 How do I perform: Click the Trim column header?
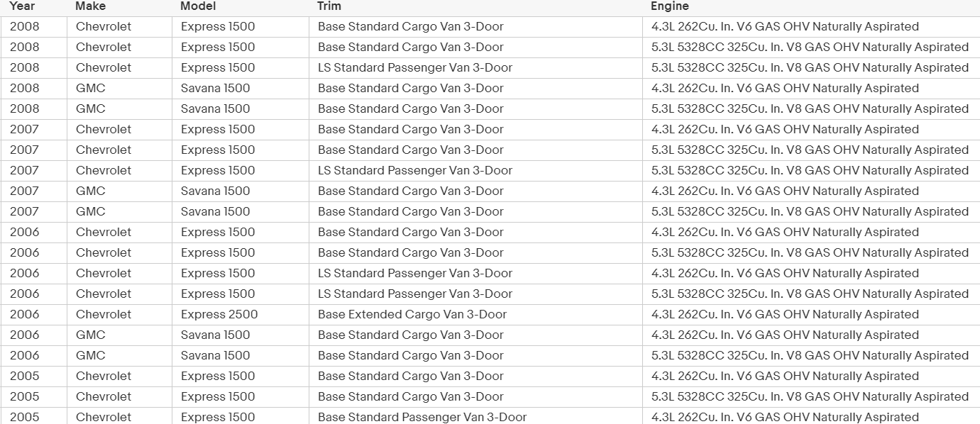(329, 6)
